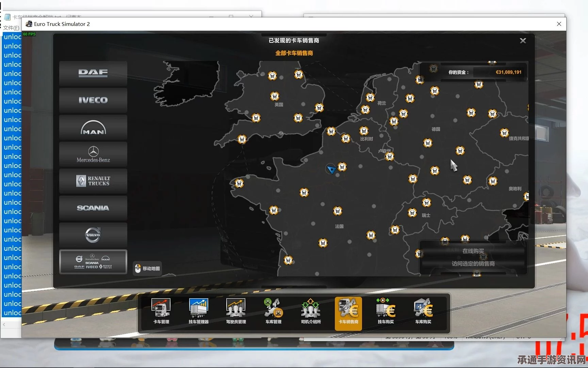Open 车库管理 garage manager
Image resolution: width=588 pixels, height=368 pixels.
coord(274,312)
